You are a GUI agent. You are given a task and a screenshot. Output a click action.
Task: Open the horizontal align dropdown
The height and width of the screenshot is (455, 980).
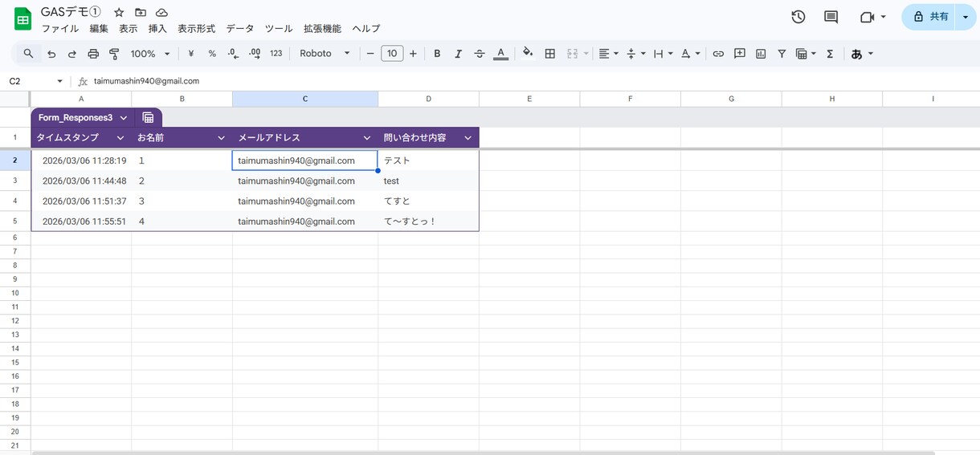(x=608, y=54)
